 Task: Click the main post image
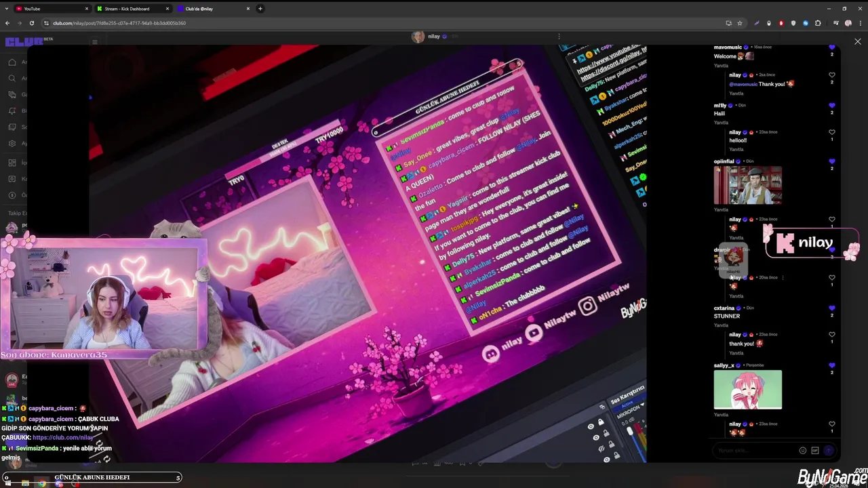coord(368,254)
